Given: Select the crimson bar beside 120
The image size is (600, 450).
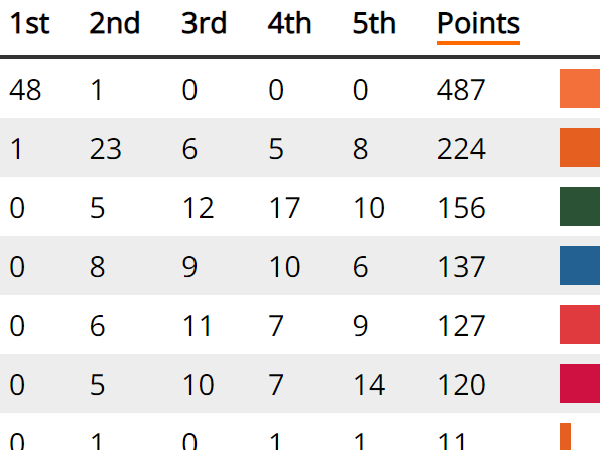Looking at the screenshot, I should pos(580,384).
